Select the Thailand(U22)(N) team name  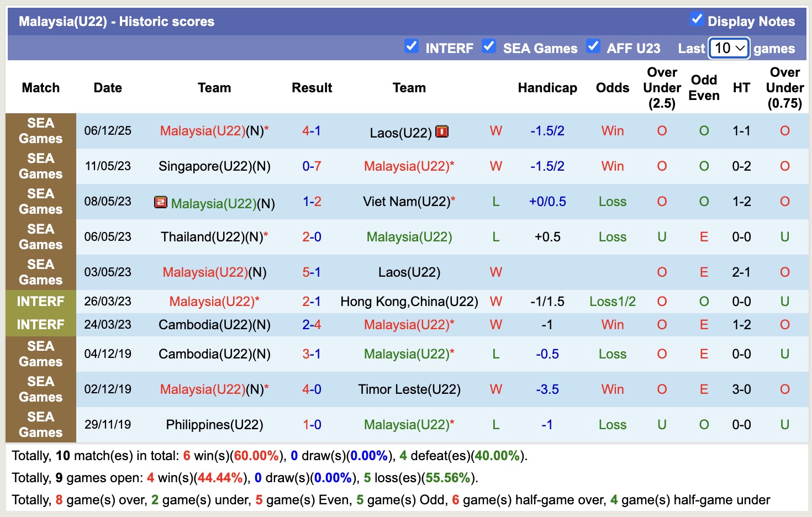pyautogui.click(x=212, y=237)
